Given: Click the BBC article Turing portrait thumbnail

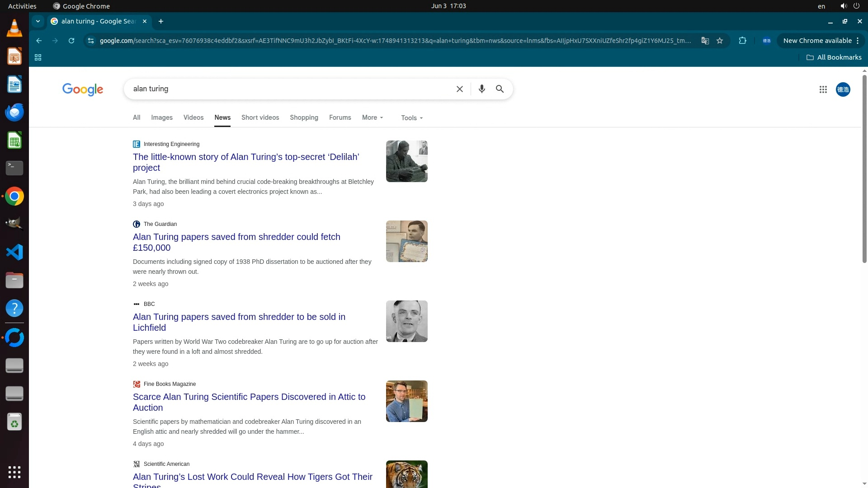Looking at the screenshot, I should [x=406, y=321].
